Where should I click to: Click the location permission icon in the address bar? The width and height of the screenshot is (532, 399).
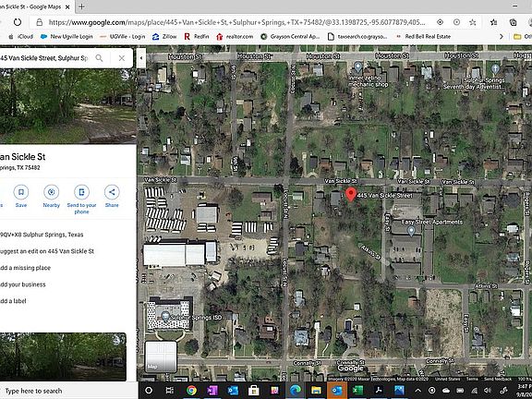tap(440, 22)
